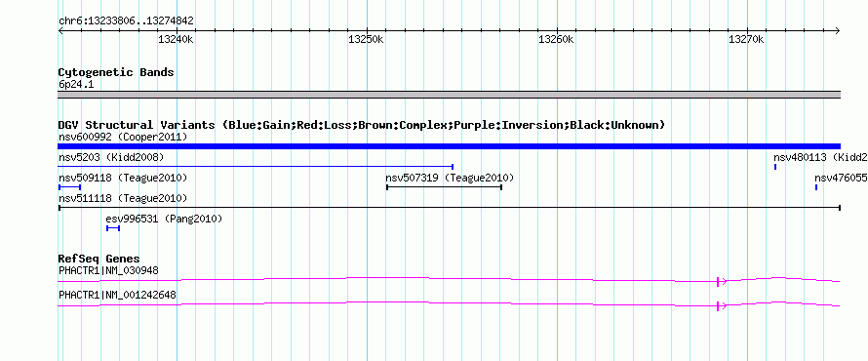Viewport: 868px width, 361px height.
Task: Click the PHACTR1|NM_030948 gene label
Action: click(108, 271)
